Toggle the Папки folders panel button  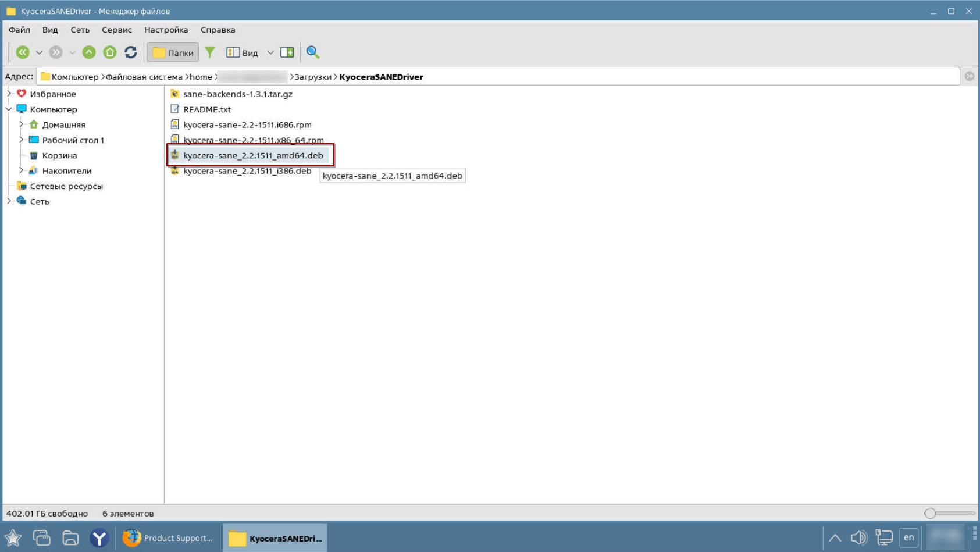[173, 52]
